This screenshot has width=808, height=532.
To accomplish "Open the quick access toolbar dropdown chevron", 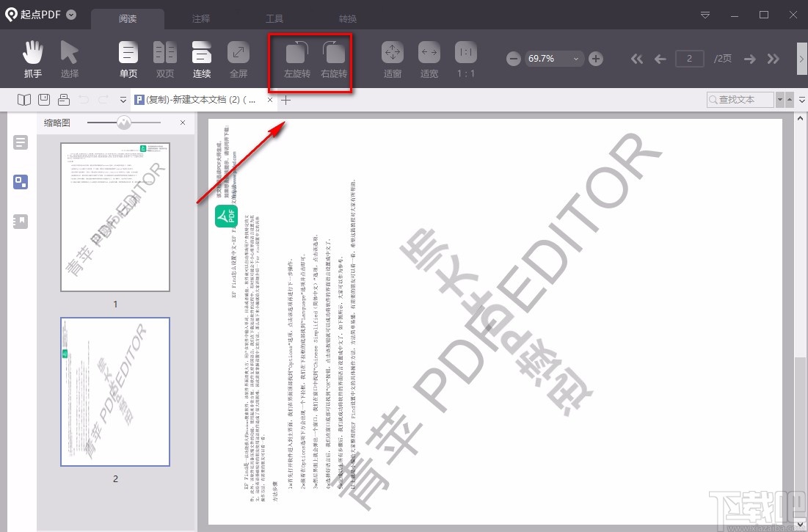I will point(123,99).
